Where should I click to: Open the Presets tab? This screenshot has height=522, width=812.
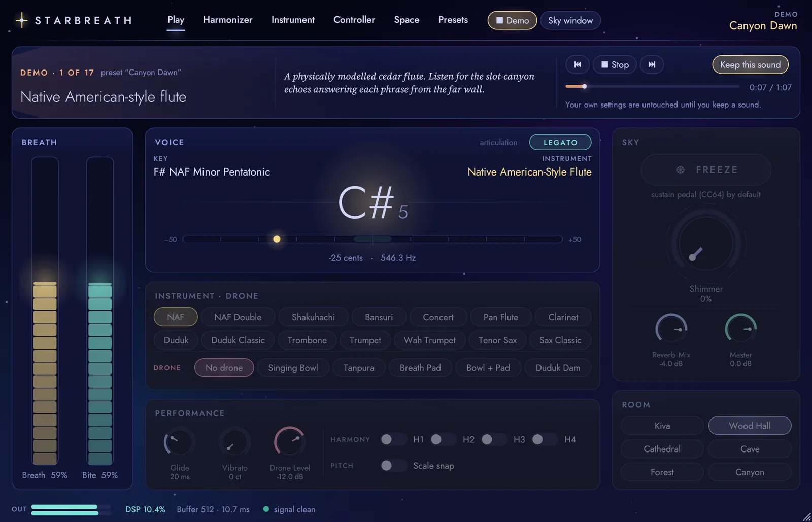click(453, 20)
